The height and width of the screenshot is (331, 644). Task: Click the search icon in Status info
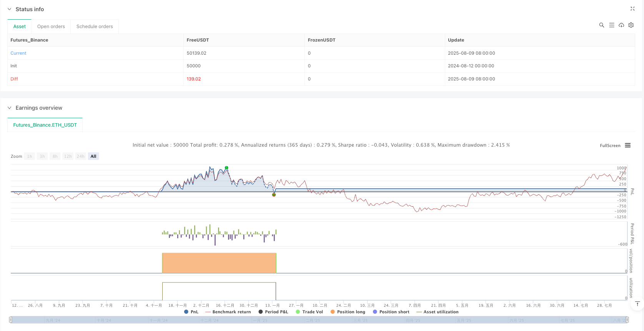click(601, 25)
